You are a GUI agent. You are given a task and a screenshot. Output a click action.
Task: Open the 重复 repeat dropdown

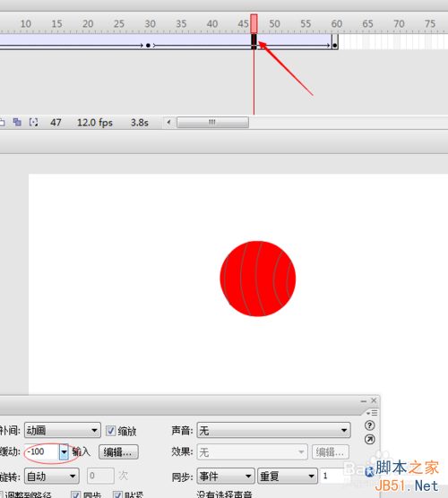pyautogui.click(x=288, y=476)
